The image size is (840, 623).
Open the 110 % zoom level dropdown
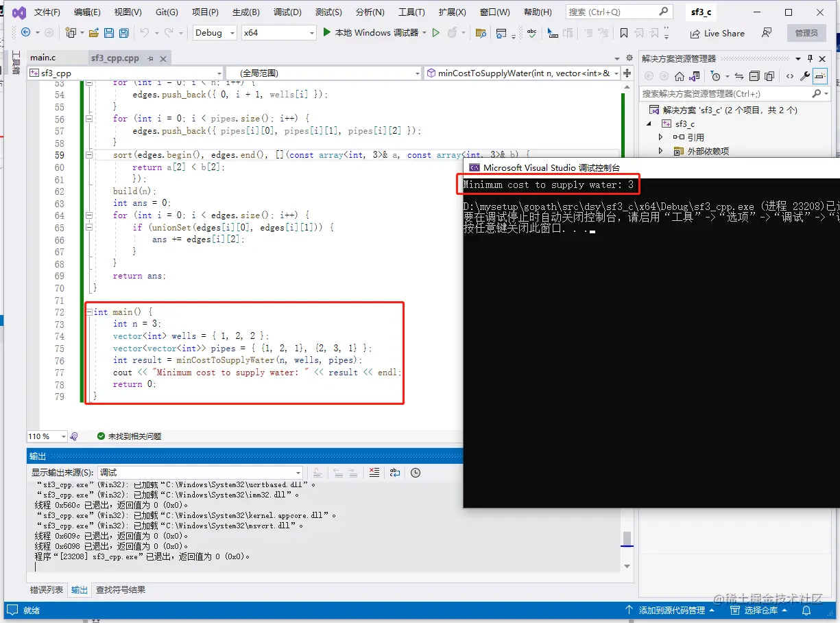[x=47, y=436]
